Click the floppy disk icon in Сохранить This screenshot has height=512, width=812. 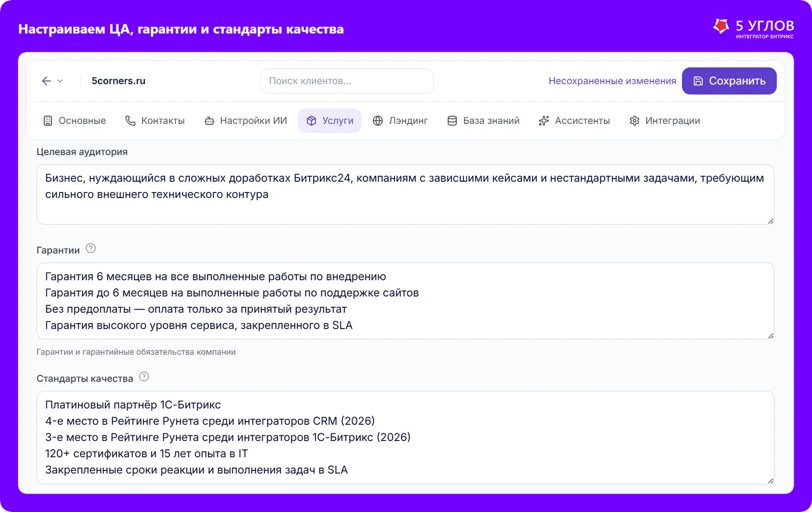(x=698, y=81)
